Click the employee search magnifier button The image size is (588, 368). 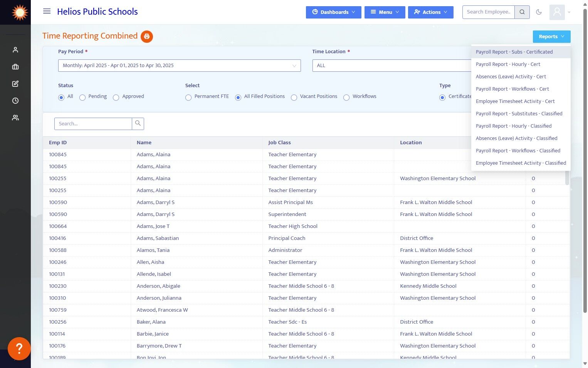pos(522,12)
